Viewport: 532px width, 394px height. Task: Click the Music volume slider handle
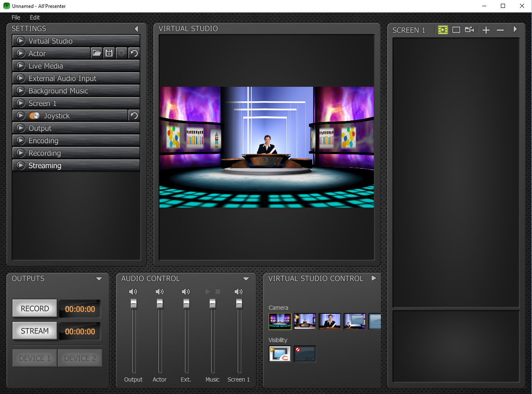(x=213, y=303)
